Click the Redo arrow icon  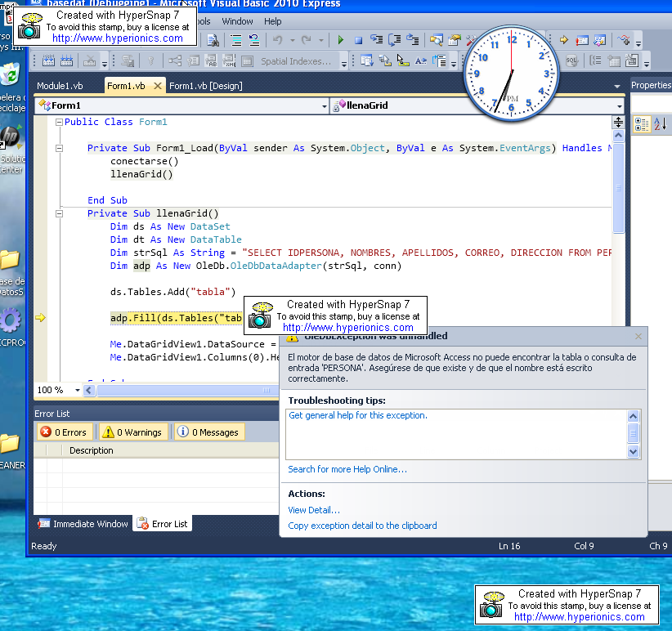306,40
